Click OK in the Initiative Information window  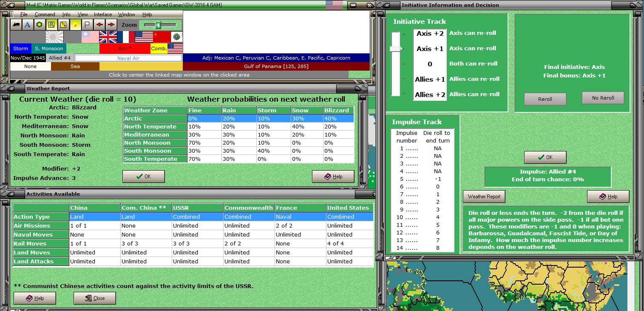545,157
